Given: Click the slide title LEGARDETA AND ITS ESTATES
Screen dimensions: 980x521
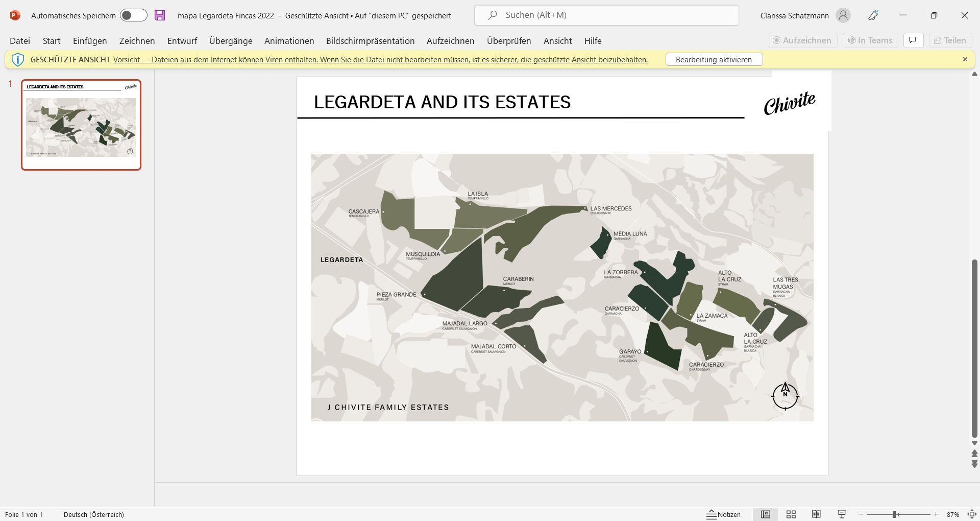Looking at the screenshot, I should (442, 102).
